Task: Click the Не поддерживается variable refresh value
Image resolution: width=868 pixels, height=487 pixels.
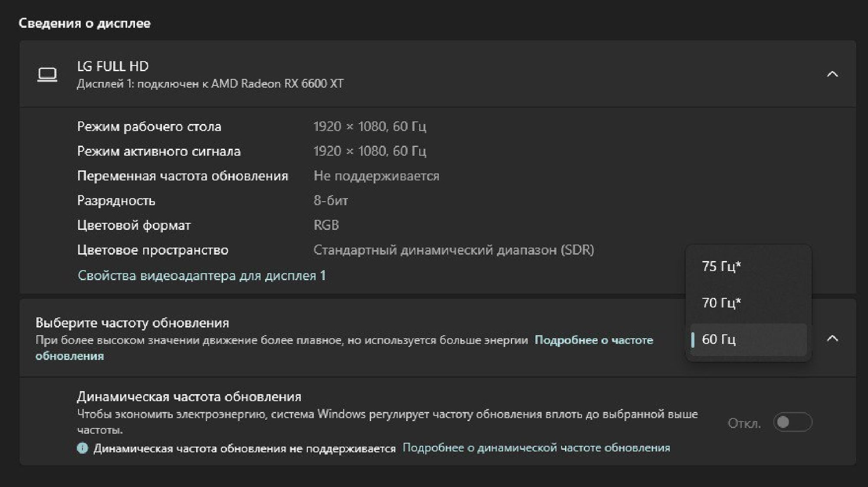Action: [x=376, y=176]
